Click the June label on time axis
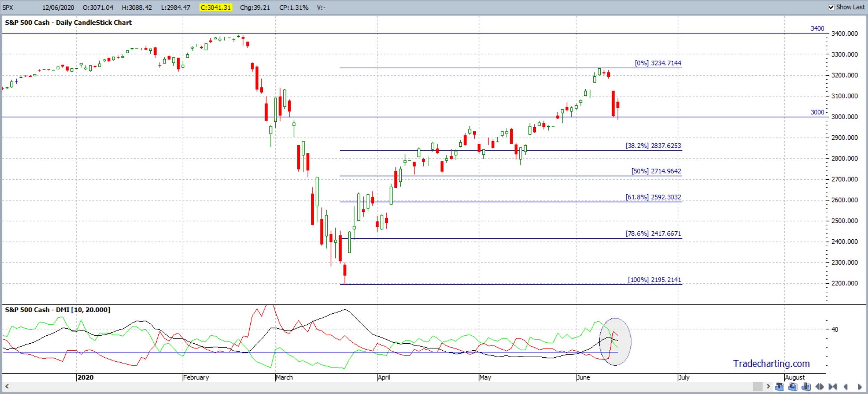The width and height of the screenshot is (868, 394). (x=583, y=377)
